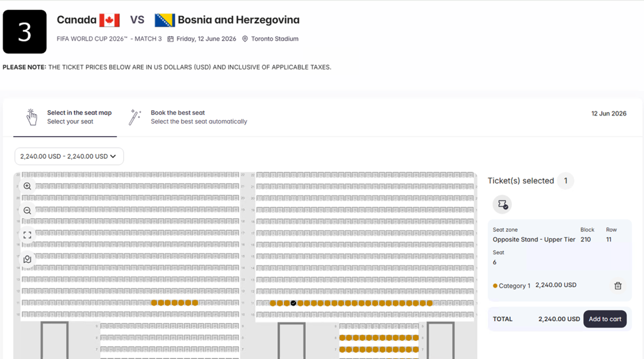The height and width of the screenshot is (359, 644).
Task: Click the match number 3 badge
Action: click(25, 31)
